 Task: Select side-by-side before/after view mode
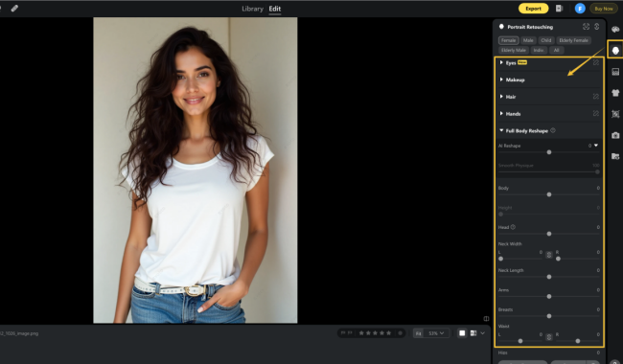pyautogui.click(x=473, y=333)
